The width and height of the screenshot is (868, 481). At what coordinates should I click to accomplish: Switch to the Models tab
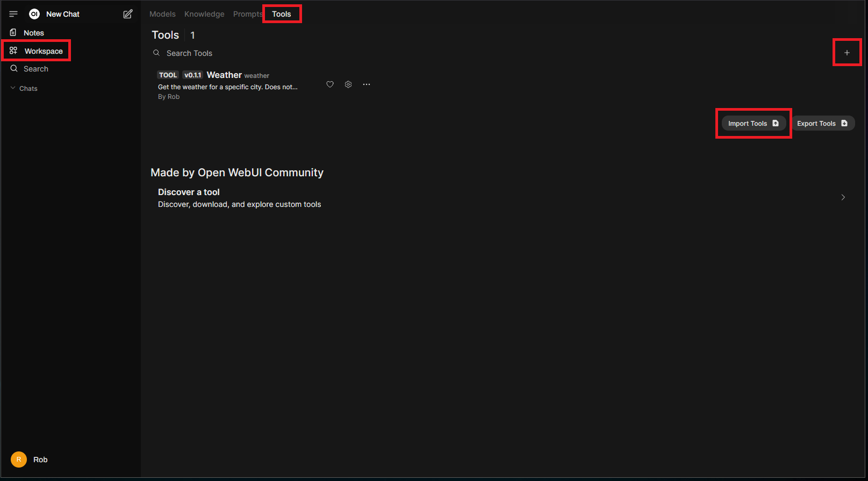[x=162, y=14]
